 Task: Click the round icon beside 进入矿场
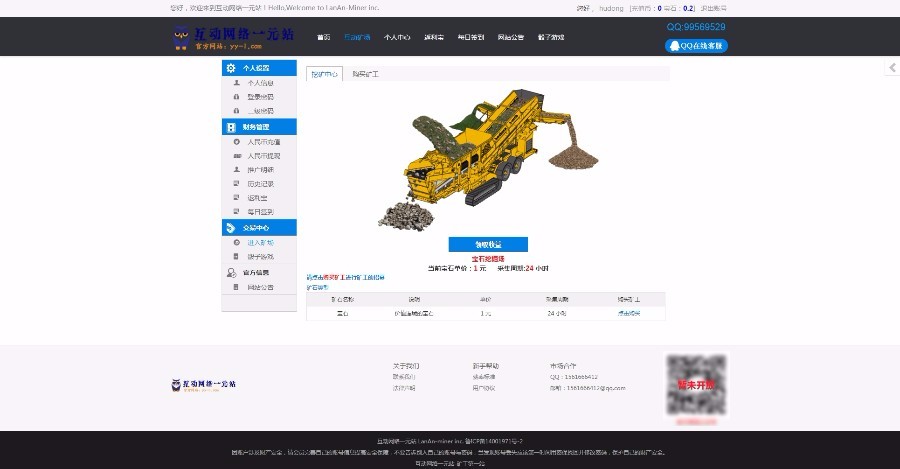pyautogui.click(x=236, y=242)
